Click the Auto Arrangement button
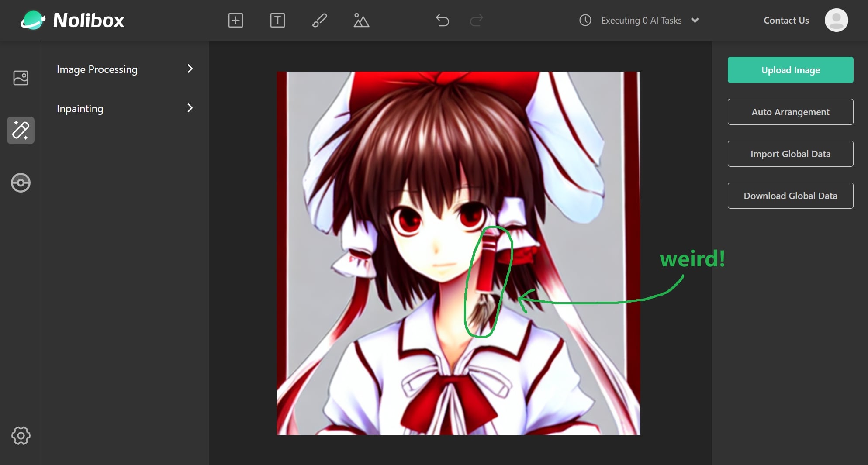 coord(790,112)
